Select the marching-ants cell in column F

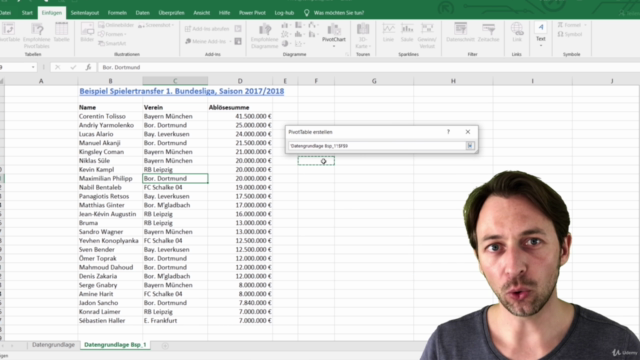316,161
